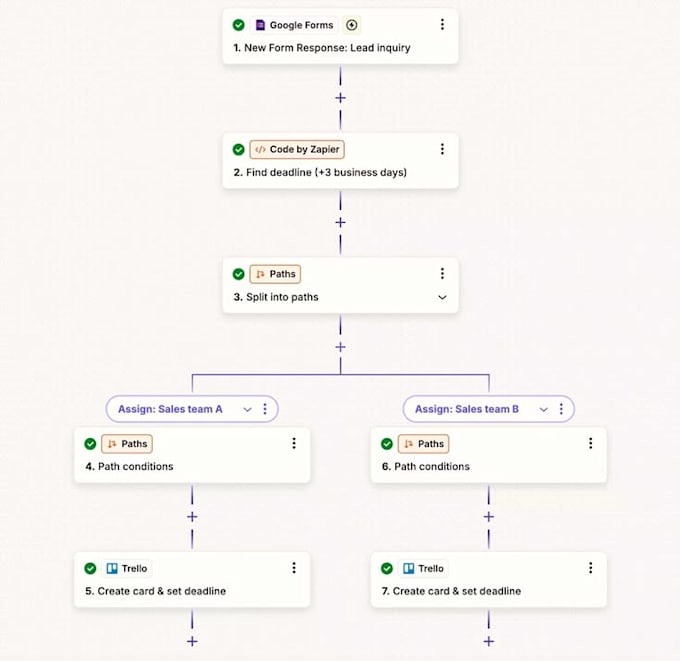Open three-dot menu on Google Forms step

click(442, 24)
